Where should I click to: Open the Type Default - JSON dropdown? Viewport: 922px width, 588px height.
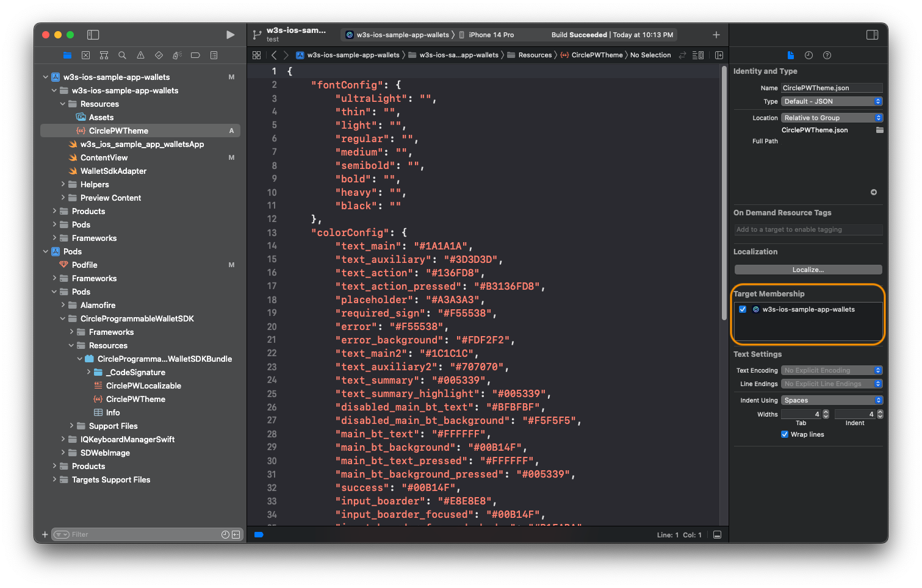click(832, 101)
